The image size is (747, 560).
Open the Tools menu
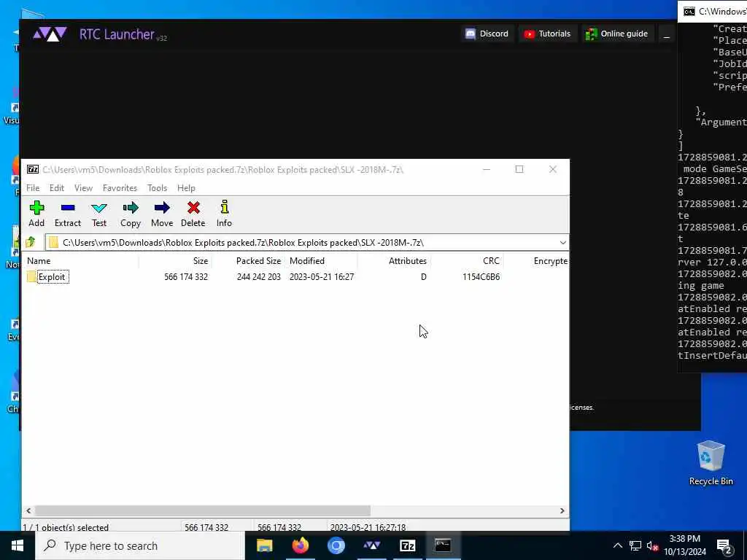pos(158,188)
